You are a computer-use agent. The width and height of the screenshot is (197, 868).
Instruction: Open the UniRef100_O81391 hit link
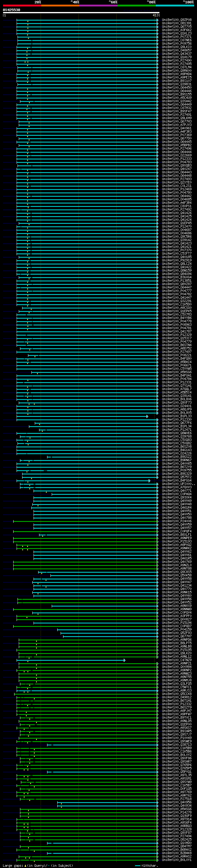click(176, 23)
